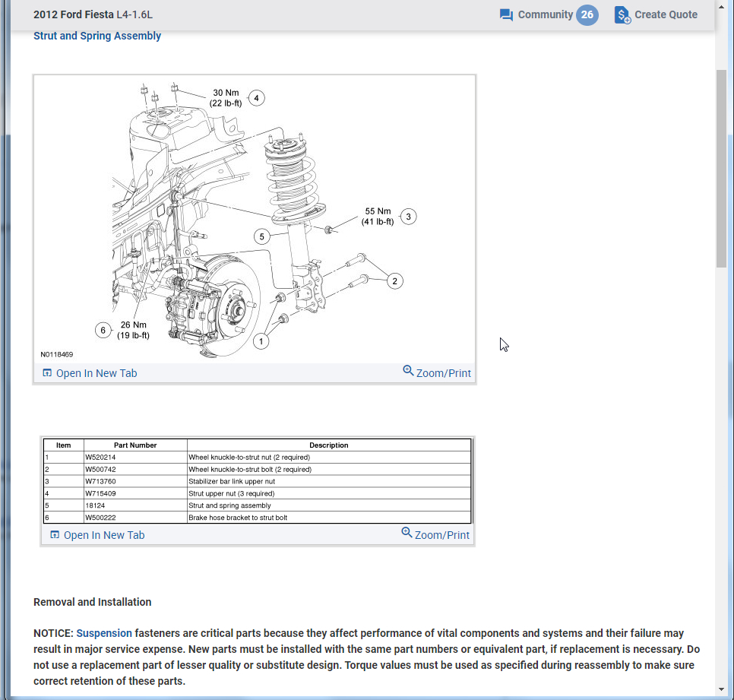The image size is (734, 700).
Task: Click the Create Quote button label
Action: (x=666, y=15)
